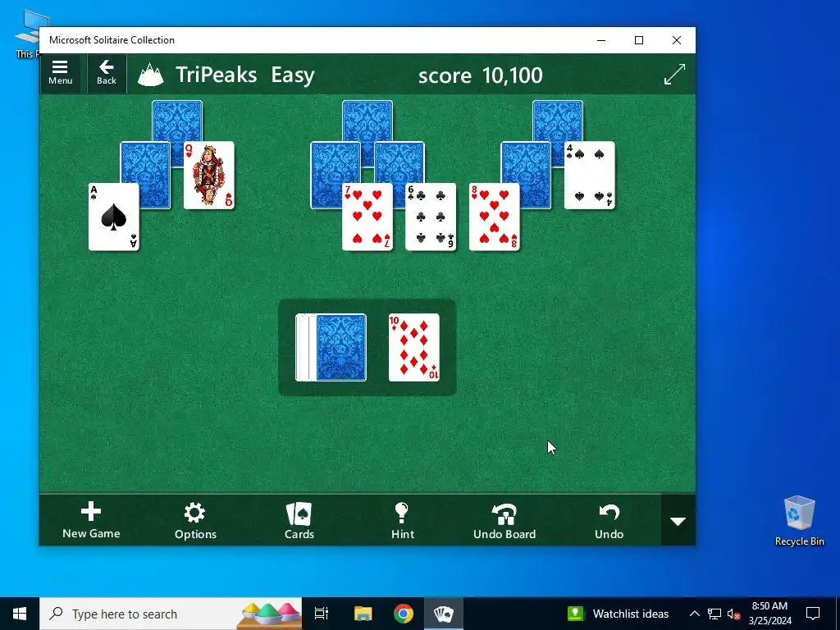Open File Explorer from the taskbar

363,614
